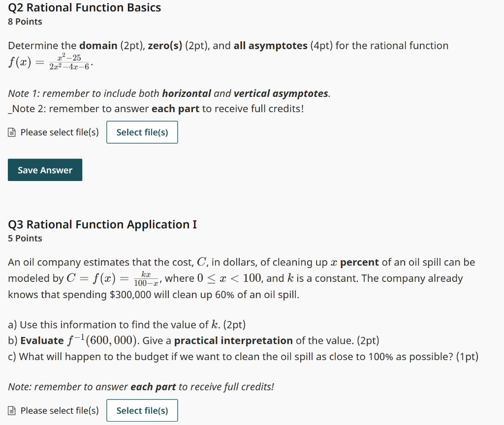Image resolution: width=504 pixels, height=425 pixels.
Task: Open the Select file(s) dialog for Q3
Action: click(142, 410)
